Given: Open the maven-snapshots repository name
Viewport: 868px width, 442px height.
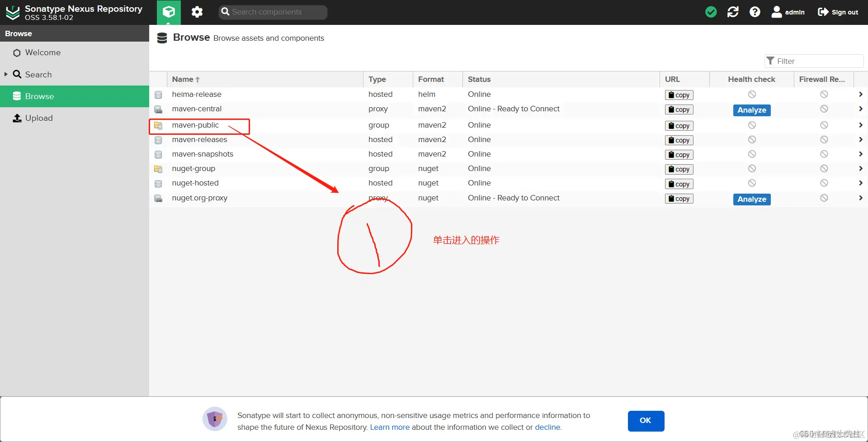Looking at the screenshot, I should coord(203,154).
